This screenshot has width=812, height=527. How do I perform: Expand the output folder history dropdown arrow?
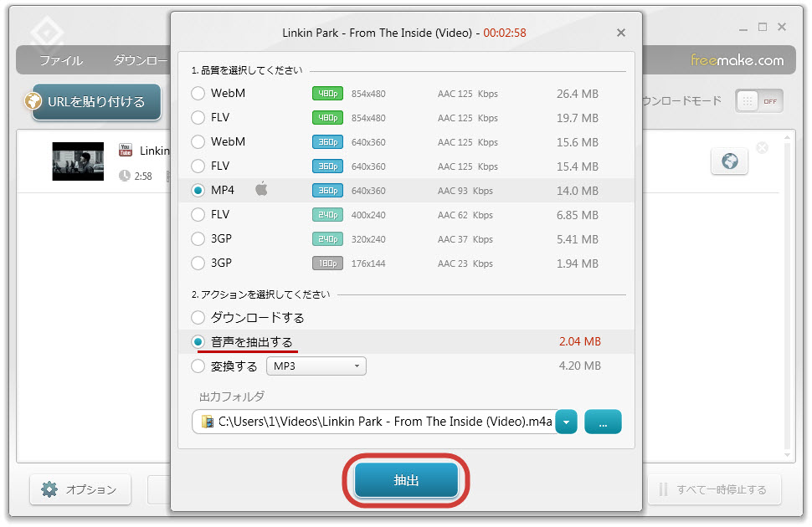(567, 422)
